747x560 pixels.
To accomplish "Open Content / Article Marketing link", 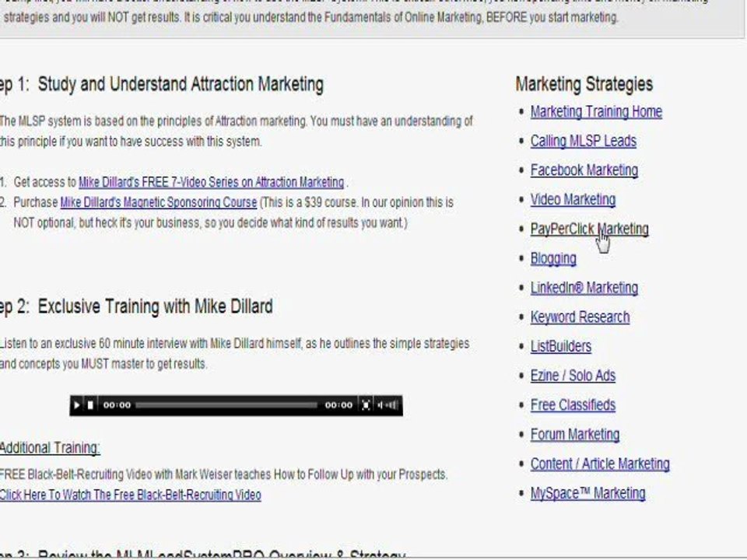I will coord(600,464).
